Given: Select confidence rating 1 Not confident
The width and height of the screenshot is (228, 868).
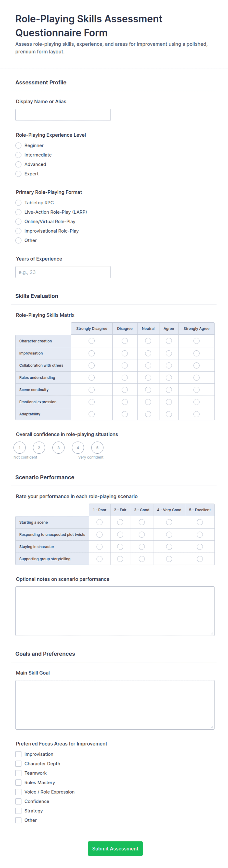Looking at the screenshot, I should coord(20,447).
